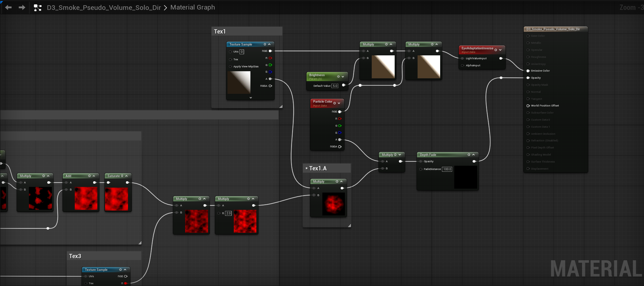This screenshot has width=644, height=286.
Task: Select the Material Graph breadcrumb
Action: click(193, 7)
